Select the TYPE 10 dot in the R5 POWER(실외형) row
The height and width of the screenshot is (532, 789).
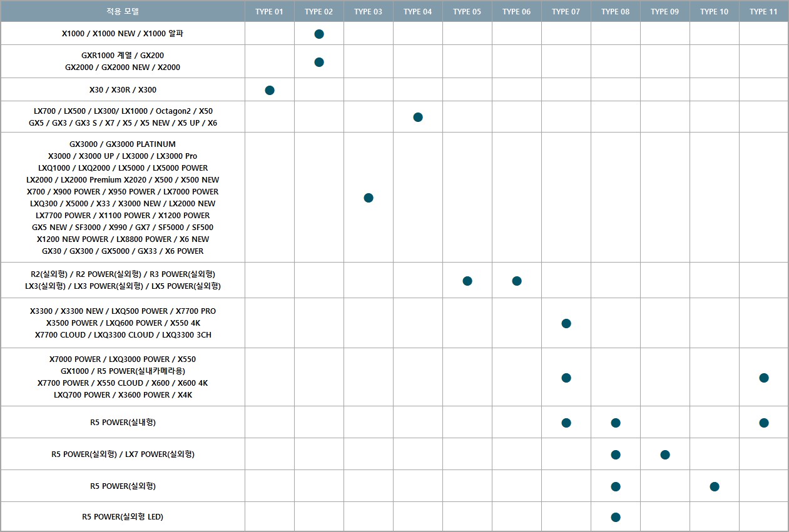715,486
